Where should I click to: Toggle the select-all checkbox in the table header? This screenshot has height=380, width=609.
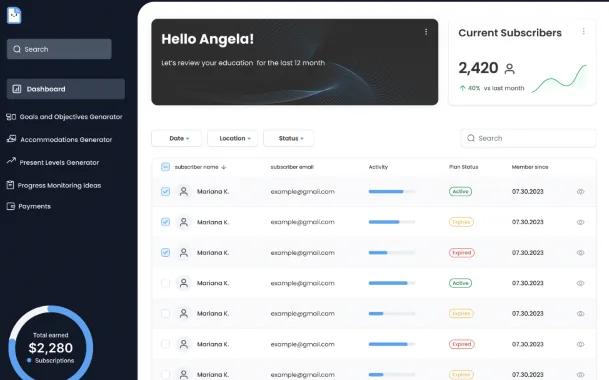pyautogui.click(x=165, y=167)
